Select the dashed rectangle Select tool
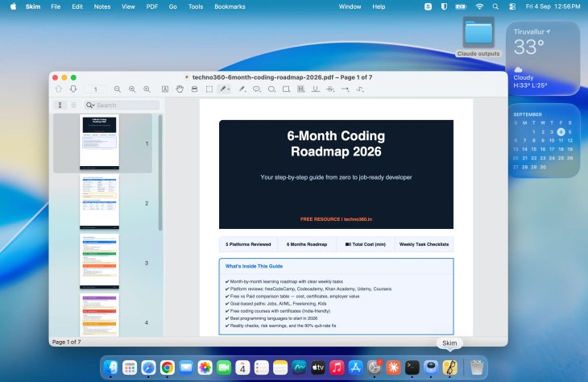Viewport: 588px width, 382px height. pos(209,89)
